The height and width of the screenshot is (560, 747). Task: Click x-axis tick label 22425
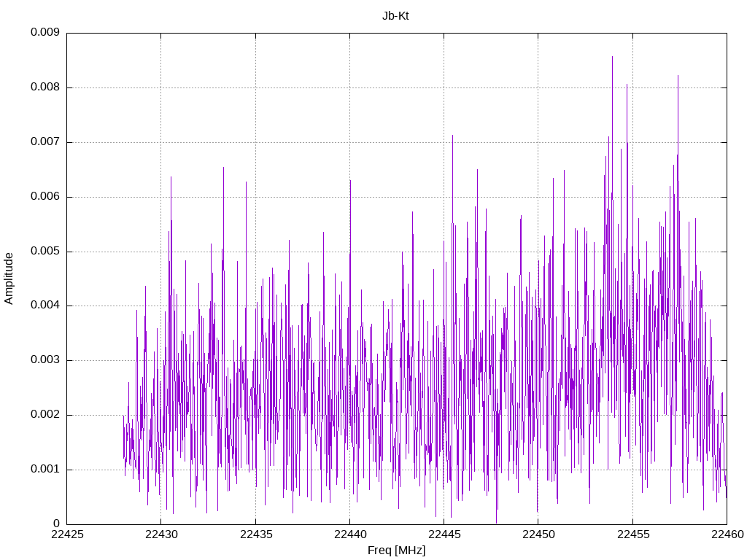pyautogui.click(x=67, y=534)
